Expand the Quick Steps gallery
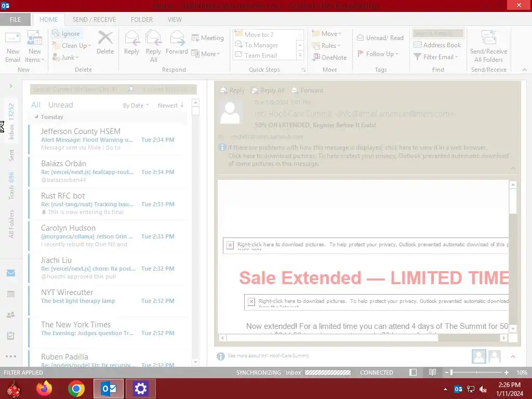532x399 pixels. click(300, 55)
